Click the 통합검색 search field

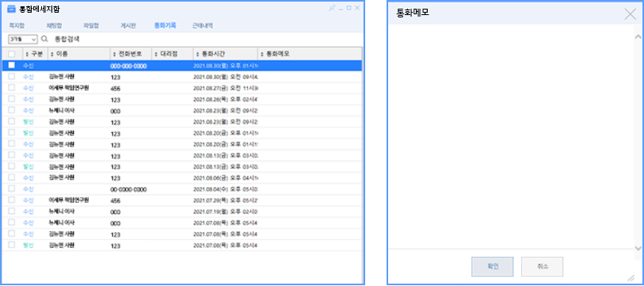click(x=67, y=40)
